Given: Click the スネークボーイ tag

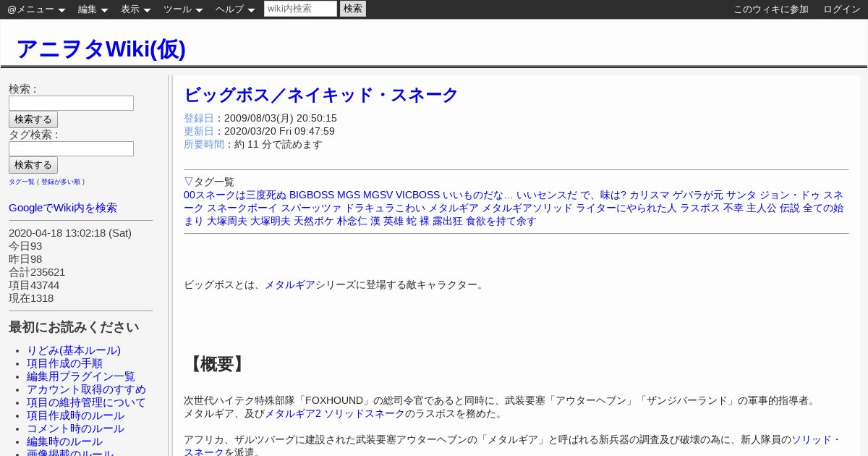Looking at the screenshot, I should [242, 208].
